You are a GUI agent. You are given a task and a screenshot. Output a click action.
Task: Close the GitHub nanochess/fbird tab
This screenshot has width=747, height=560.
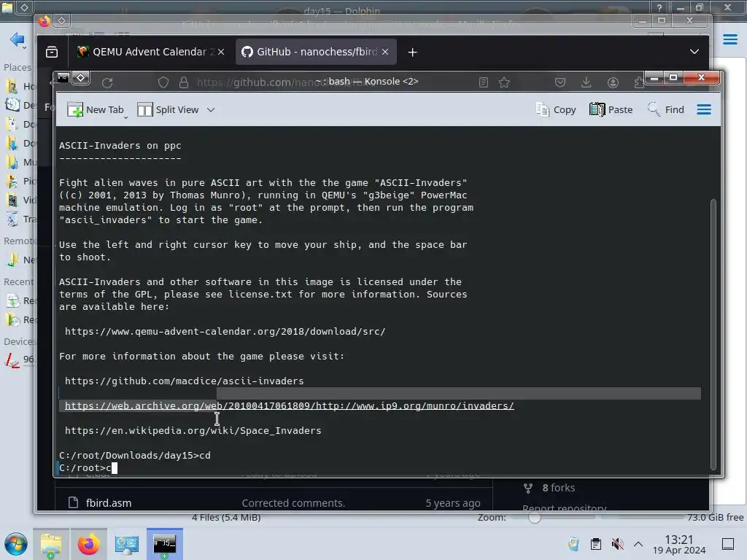385,52
